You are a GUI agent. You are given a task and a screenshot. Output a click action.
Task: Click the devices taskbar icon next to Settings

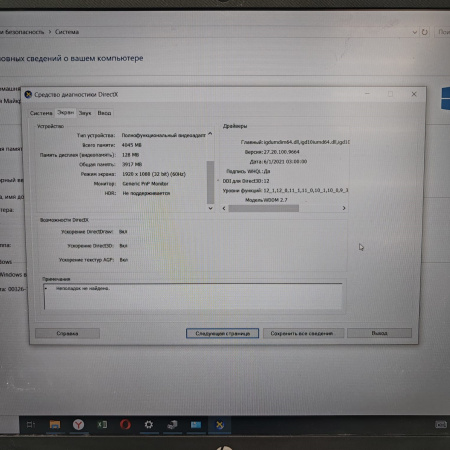tap(172, 425)
